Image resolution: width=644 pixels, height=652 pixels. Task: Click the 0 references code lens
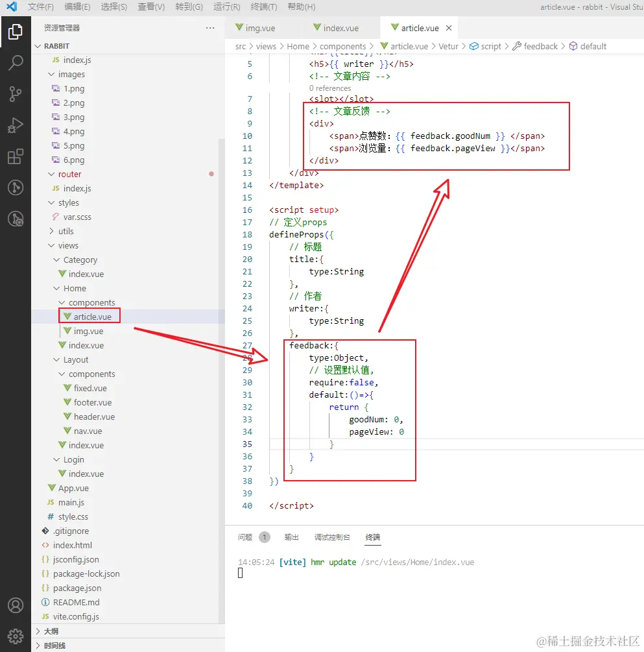(330, 88)
